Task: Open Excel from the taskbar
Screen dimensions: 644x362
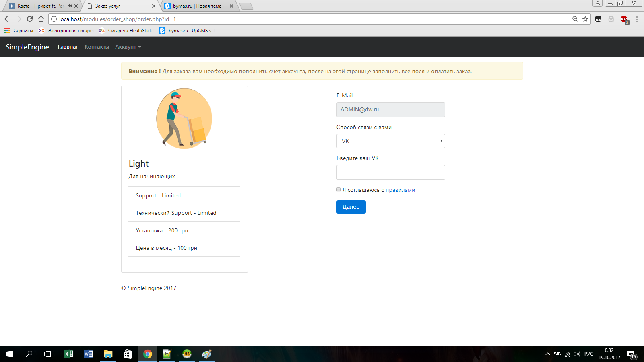Action: pyautogui.click(x=69, y=354)
